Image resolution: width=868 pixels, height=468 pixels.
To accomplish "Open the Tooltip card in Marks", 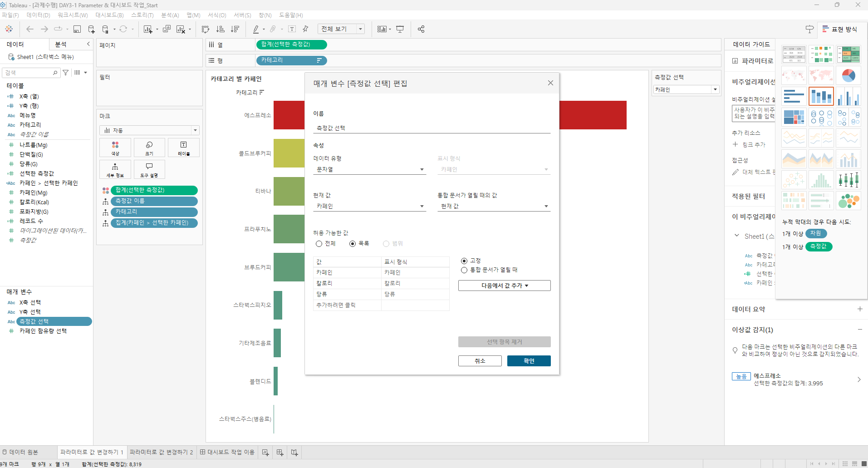I will click(x=149, y=169).
